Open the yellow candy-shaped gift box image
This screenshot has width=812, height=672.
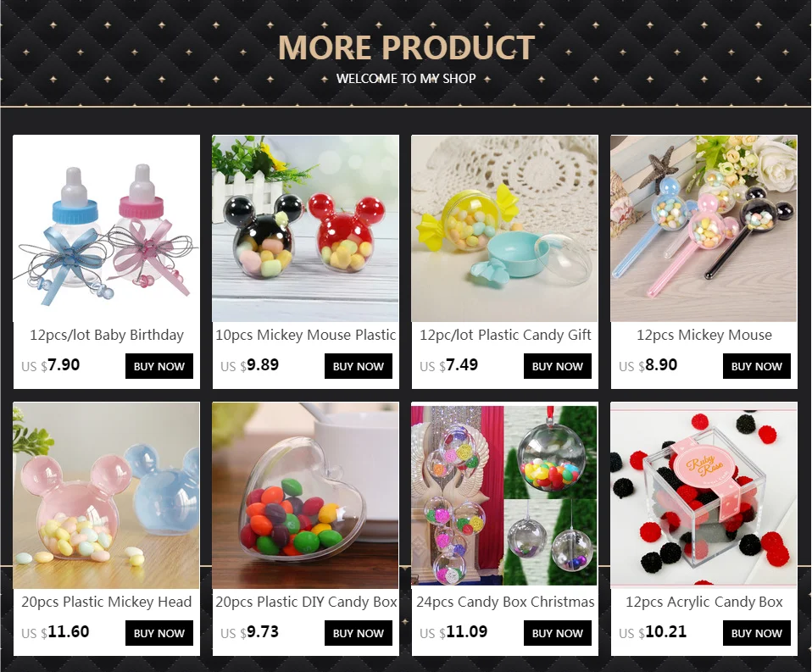click(x=505, y=228)
